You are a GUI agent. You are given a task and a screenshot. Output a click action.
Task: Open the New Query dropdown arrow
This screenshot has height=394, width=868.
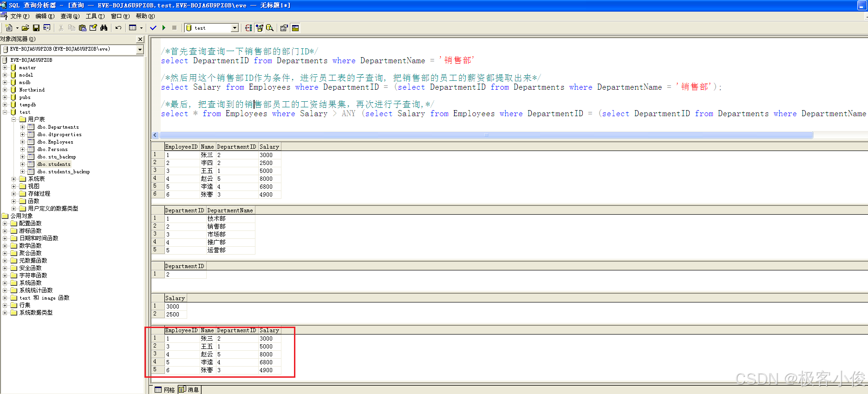point(17,28)
